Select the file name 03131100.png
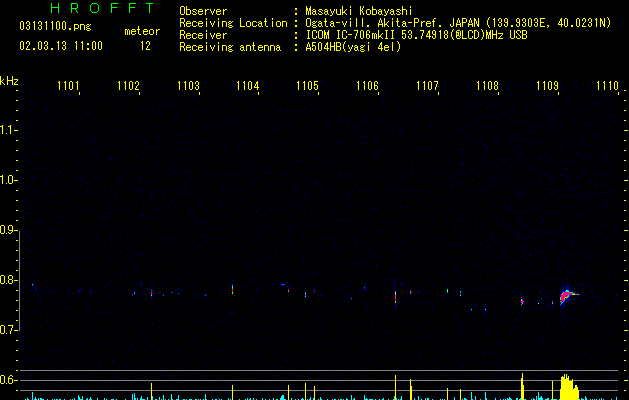 [x=55, y=26]
